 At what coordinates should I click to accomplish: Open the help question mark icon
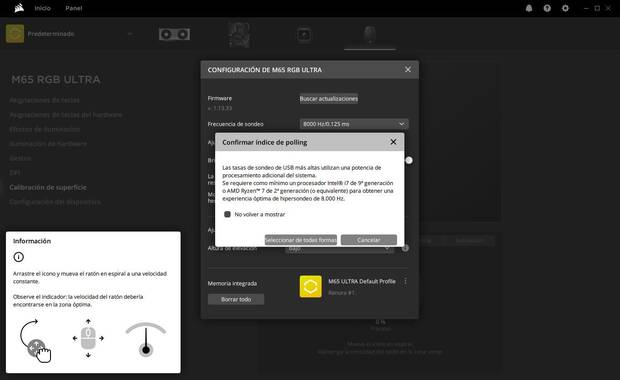click(547, 8)
